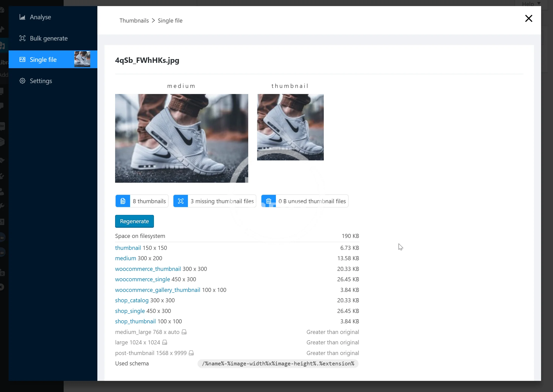The image size is (553, 392).
Task: Click the Analyse chart icon in sidebar
Action: 22,17
